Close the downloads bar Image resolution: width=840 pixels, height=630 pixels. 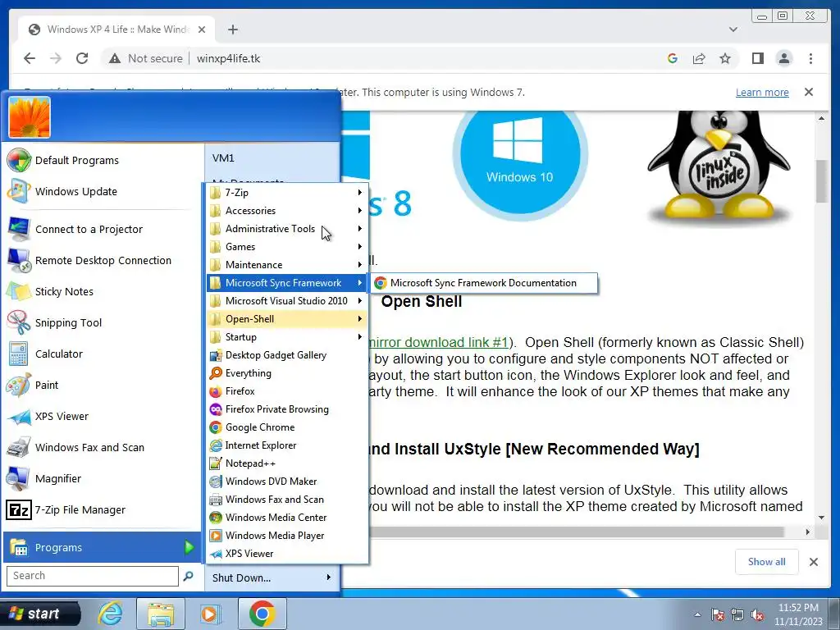coord(814,562)
